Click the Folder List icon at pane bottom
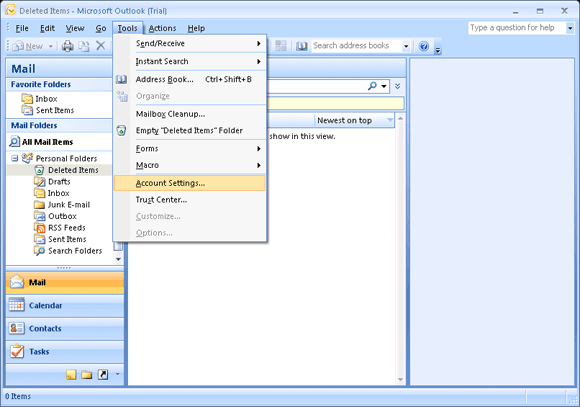This screenshot has height=407, width=580. tap(87, 375)
